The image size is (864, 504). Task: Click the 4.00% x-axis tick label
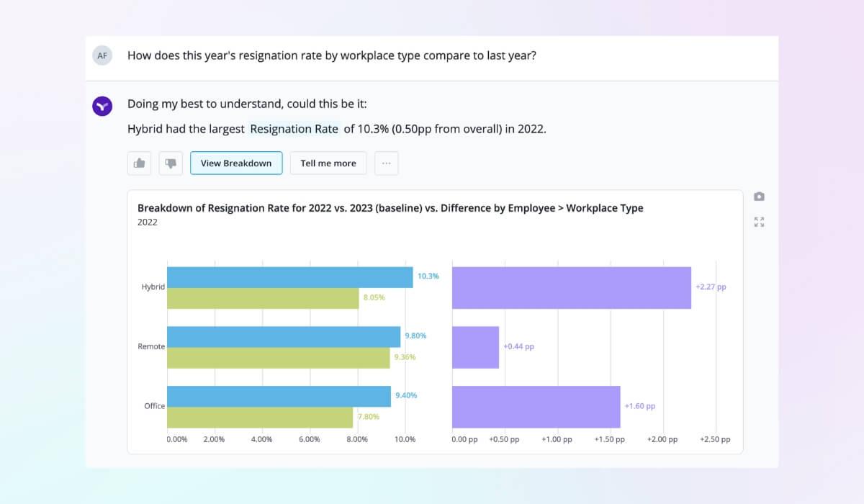coord(262,439)
